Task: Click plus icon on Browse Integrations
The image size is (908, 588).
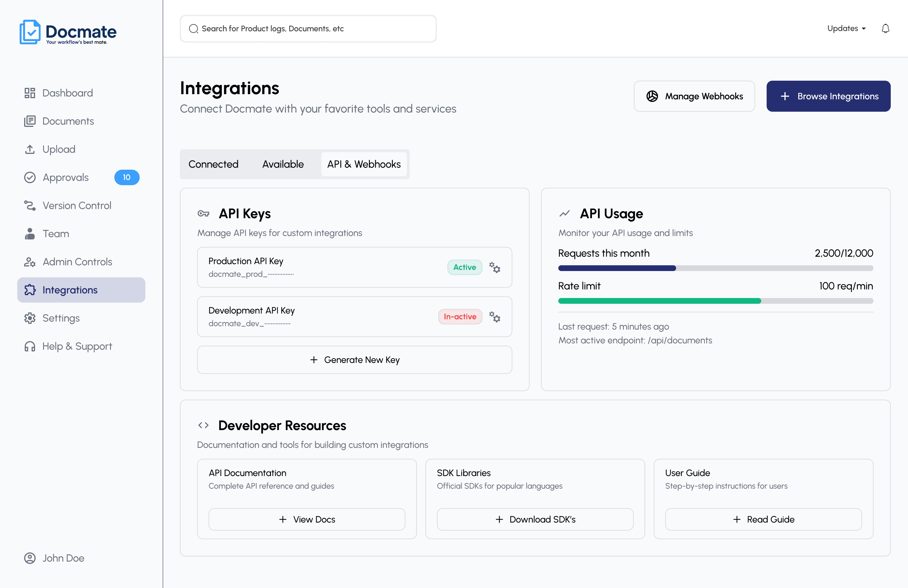Action: (x=785, y=96)
